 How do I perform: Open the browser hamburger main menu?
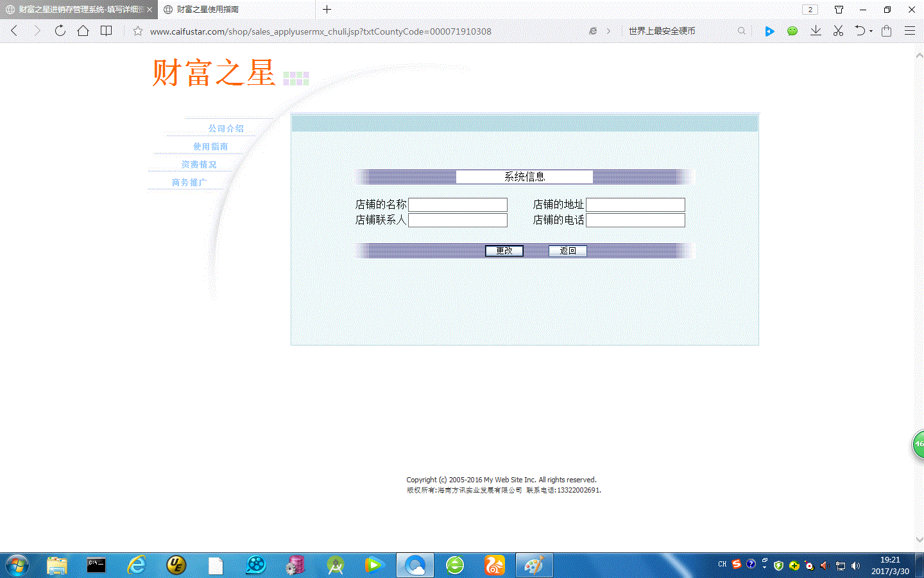(909, 31)
